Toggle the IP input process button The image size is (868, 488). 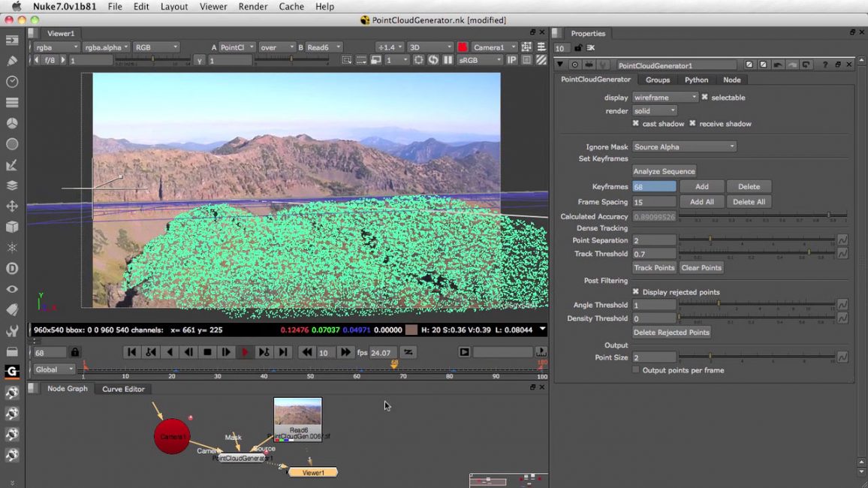512,60
